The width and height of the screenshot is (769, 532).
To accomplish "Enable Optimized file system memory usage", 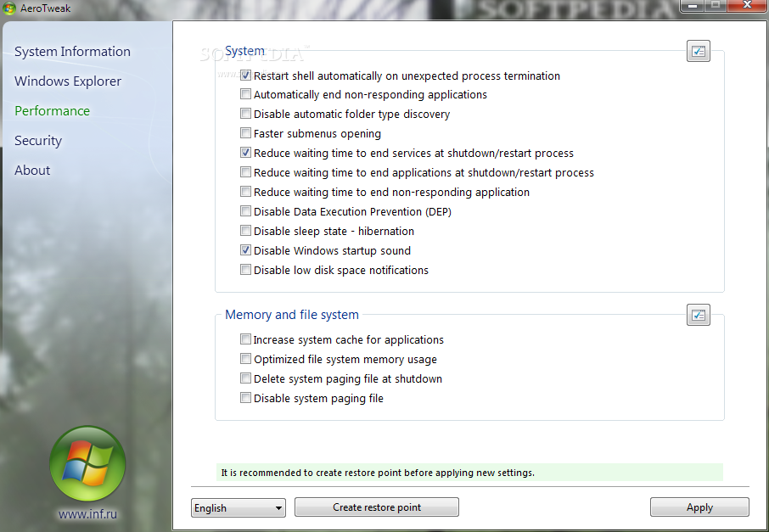I will tap(245, 359).
